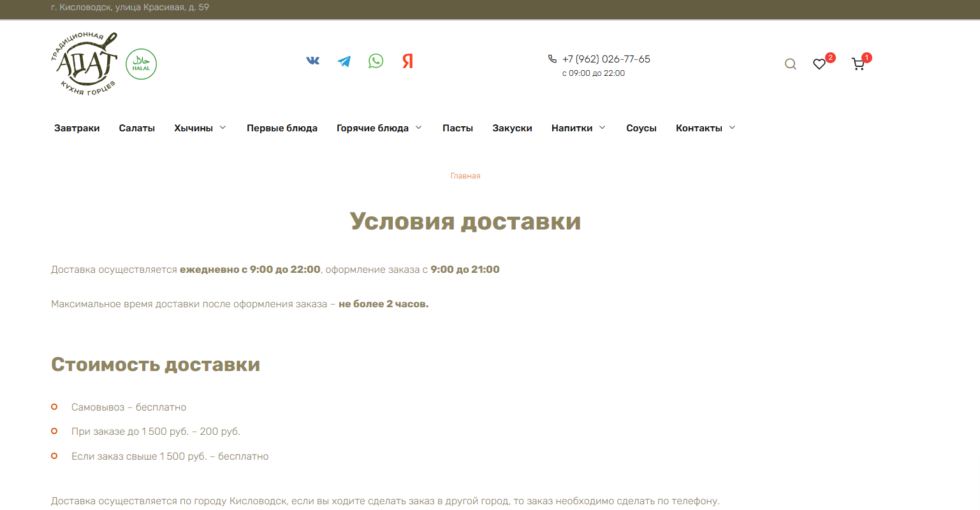Expand the Горячие блюда submenu chevron
Image resolution: width=980 pixels, height=510 pixels.
pos(419,127)
